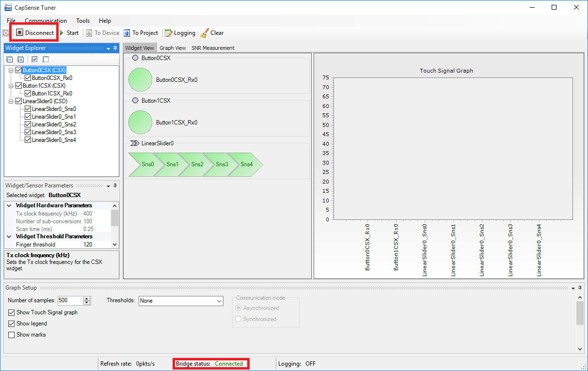Select slider segment Sns1
The width and height of the screenshot is (588, 371).
coord(172,165)
